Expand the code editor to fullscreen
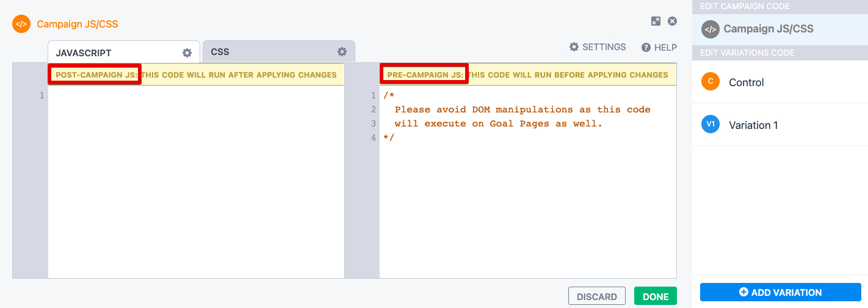Image resolution: width=868 pixels, height=308 pixels. 656,21
